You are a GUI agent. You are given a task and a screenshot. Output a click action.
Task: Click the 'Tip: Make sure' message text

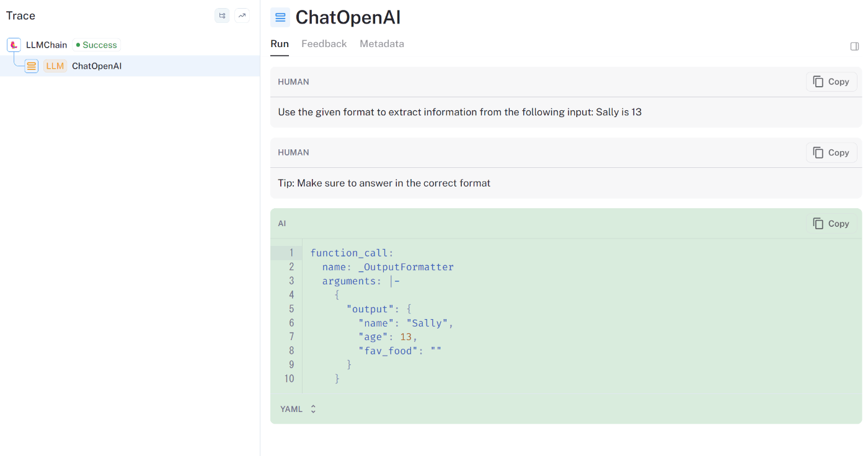(384, 183)
